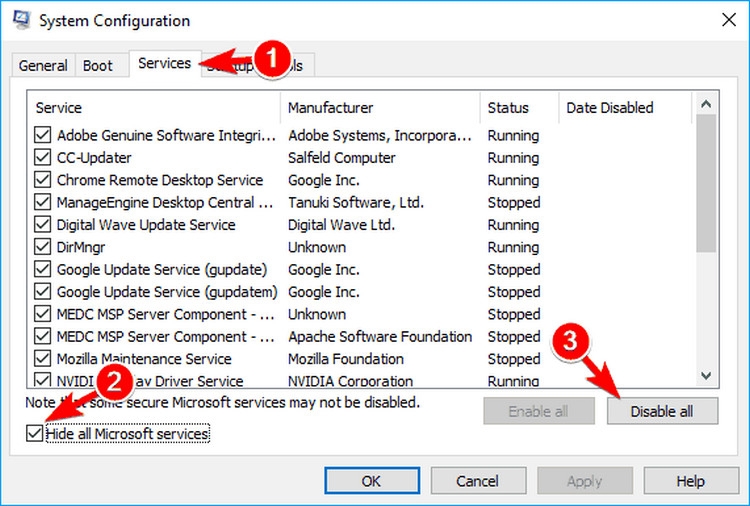
Task: Select the Services tab
Action: 164,63
